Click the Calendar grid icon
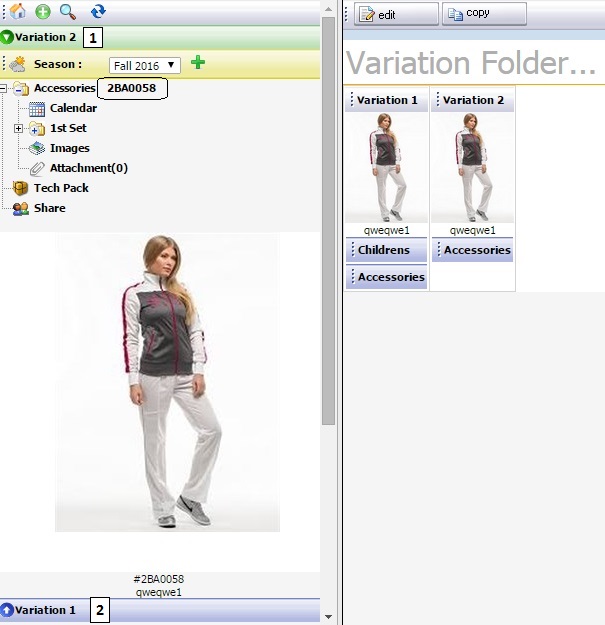605x625 pixels. [37, 109]
